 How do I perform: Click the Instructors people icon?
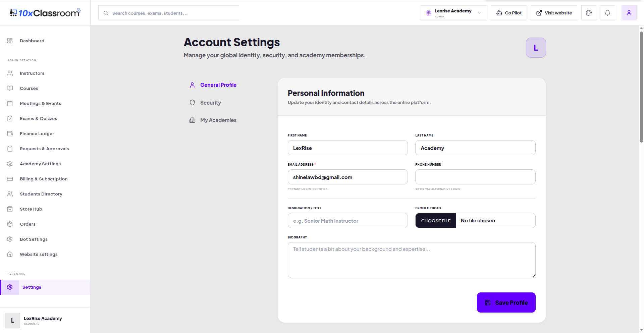[10, 73]
